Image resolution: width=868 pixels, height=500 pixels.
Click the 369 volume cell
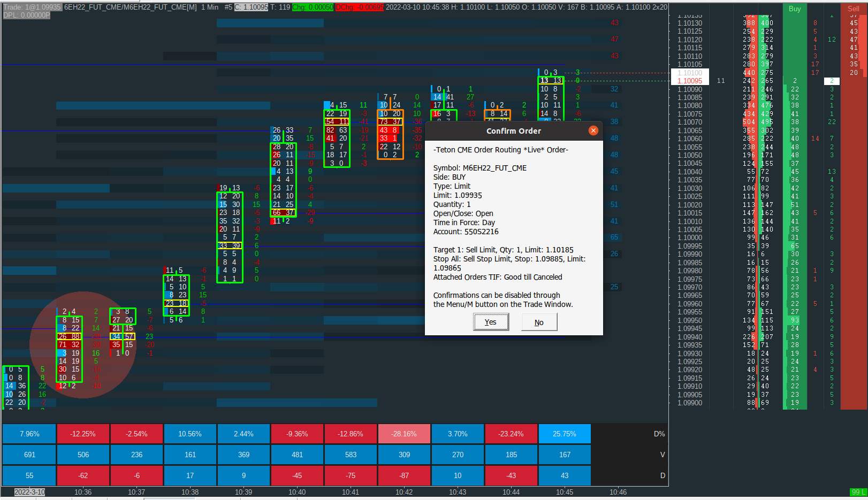click(243, 455)
